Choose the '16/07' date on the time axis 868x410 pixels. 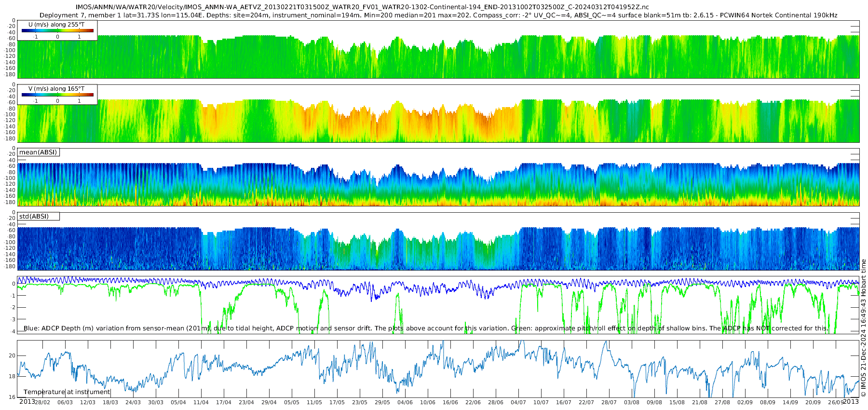(x=564, y=402)
